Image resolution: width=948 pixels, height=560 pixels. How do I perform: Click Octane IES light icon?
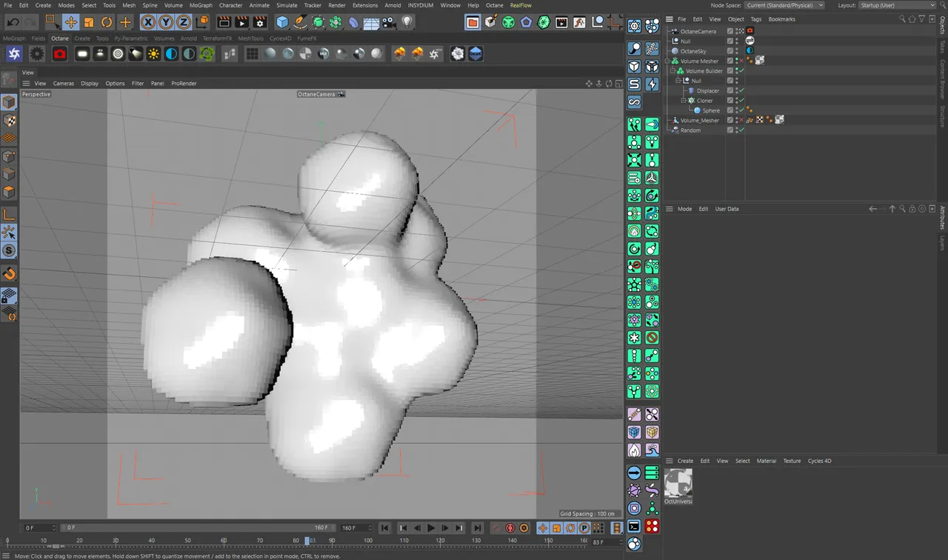pyautogui.click(x=100, y=53)
